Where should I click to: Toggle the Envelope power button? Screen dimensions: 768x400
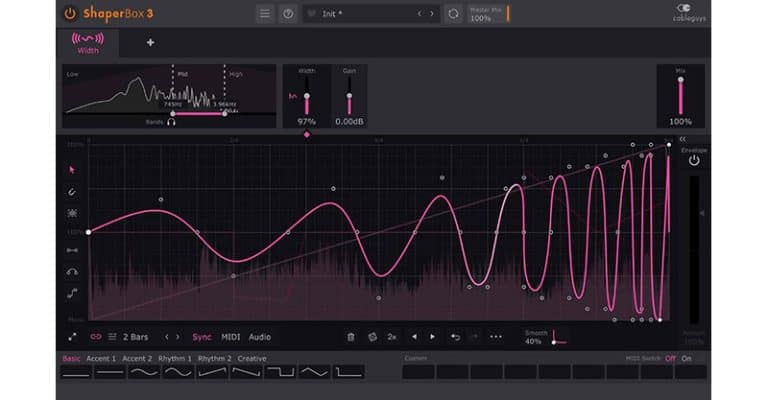(694, 160)
